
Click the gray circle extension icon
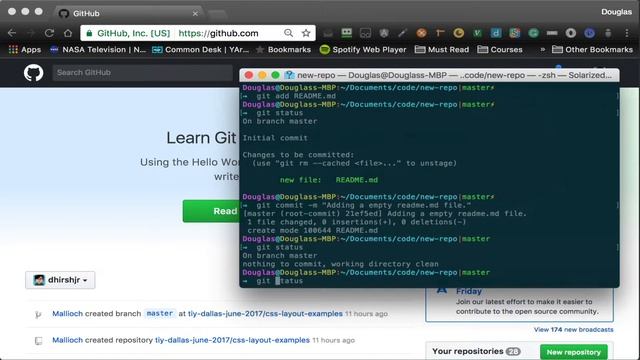coord(571,33)
